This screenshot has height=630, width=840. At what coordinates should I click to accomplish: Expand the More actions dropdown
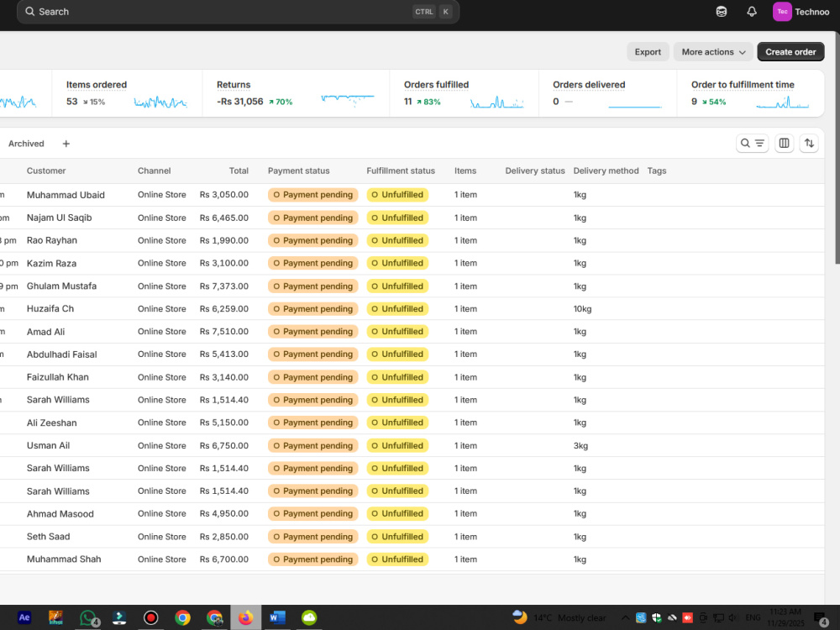[713, 52]
